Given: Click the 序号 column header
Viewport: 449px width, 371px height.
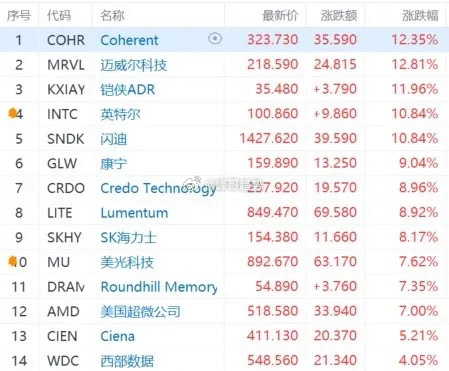Looking at the screenshot, I should [19, 15].
